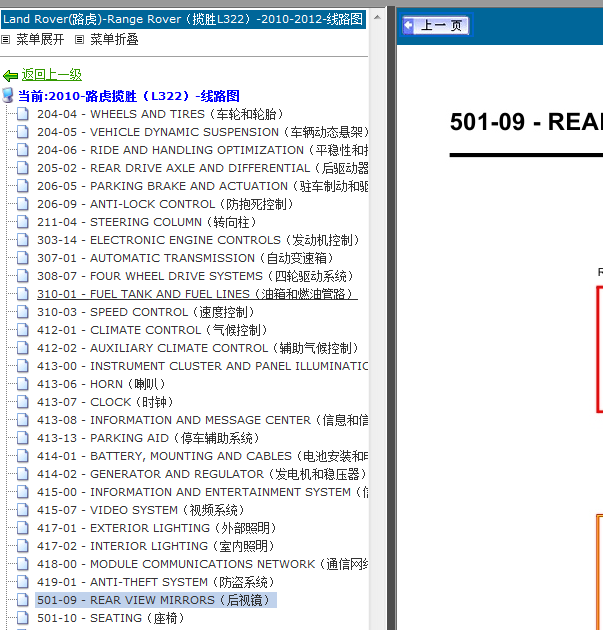This screenshot has width=603, height=630.
Task: Click the page icon beside 211-04 STEERING COLUMN
Action: click(23, 222)
